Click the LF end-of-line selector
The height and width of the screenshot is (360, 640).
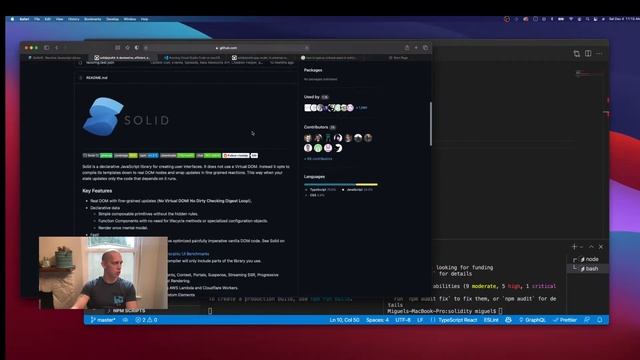pyautogui.click(x=420, y=320)
